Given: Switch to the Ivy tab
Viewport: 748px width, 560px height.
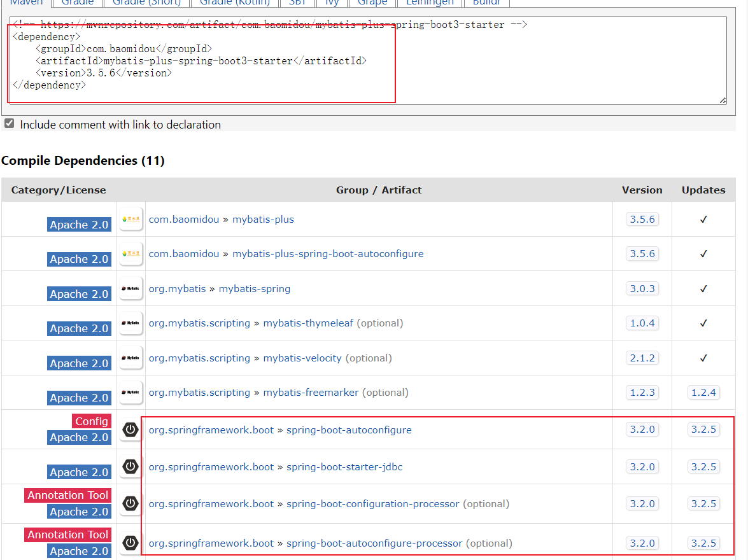Looking at the screenshot, I should coord(331,3).
